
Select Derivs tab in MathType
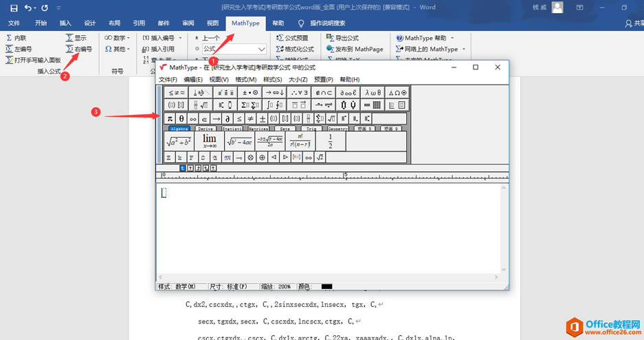pos(206,129)
